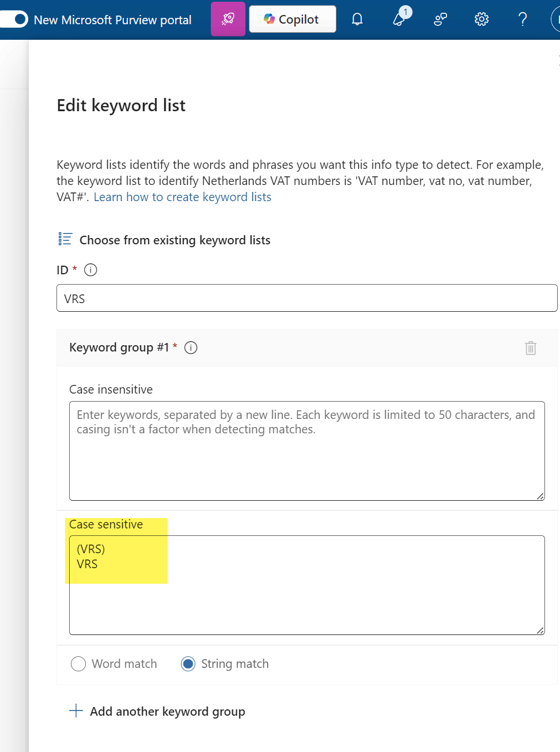Image resolution: width=560 pixels, height=752 pixels.
Task: Click the alert bell with badge
Action: coord(399,19)
